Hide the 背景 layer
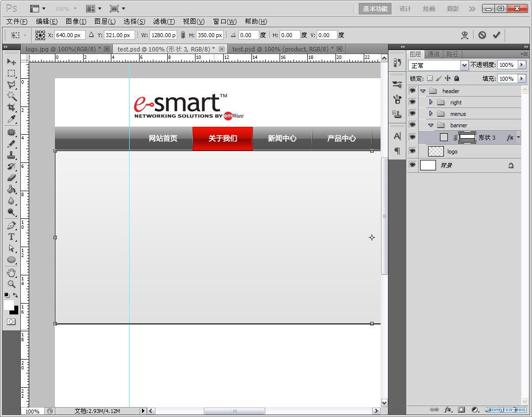 click(x=413, y=165)
